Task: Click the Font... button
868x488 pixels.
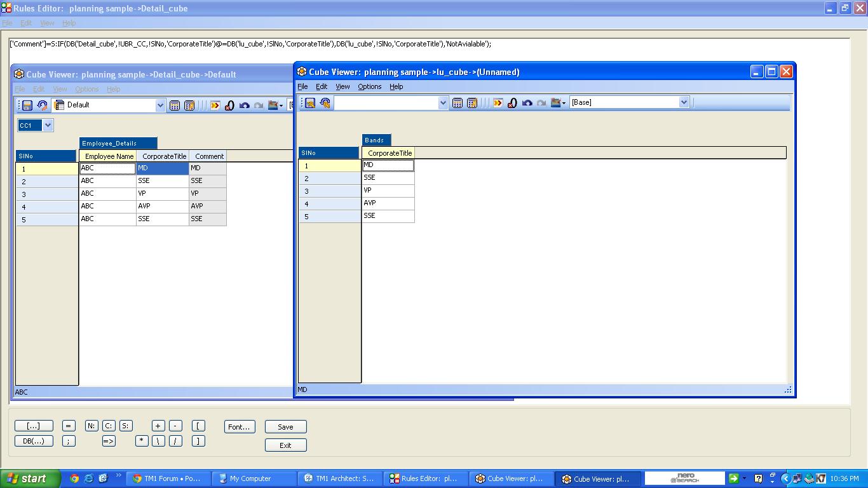Action: pos(240,427)
